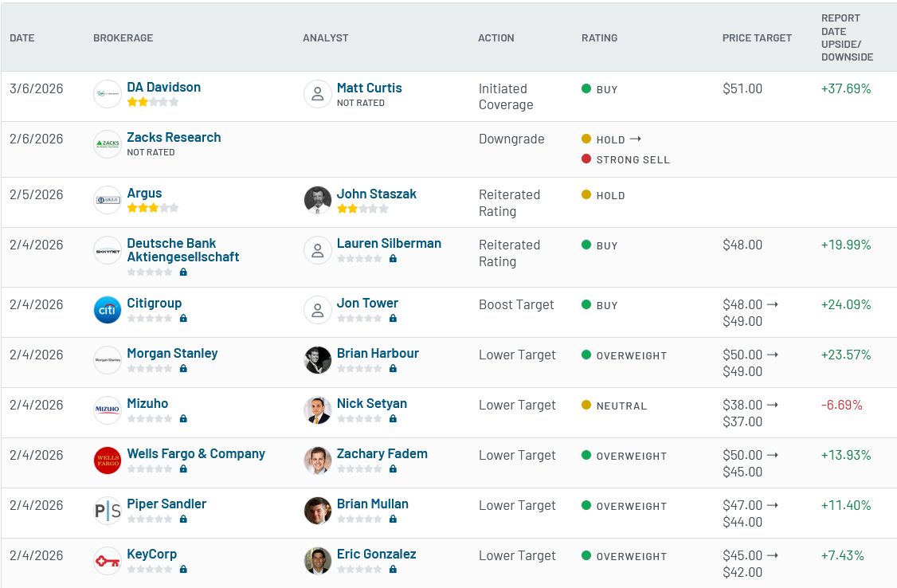Screen dimensions: 897x588
Task: Click the PRICE TARGET column header
Action: click(757, 37)
